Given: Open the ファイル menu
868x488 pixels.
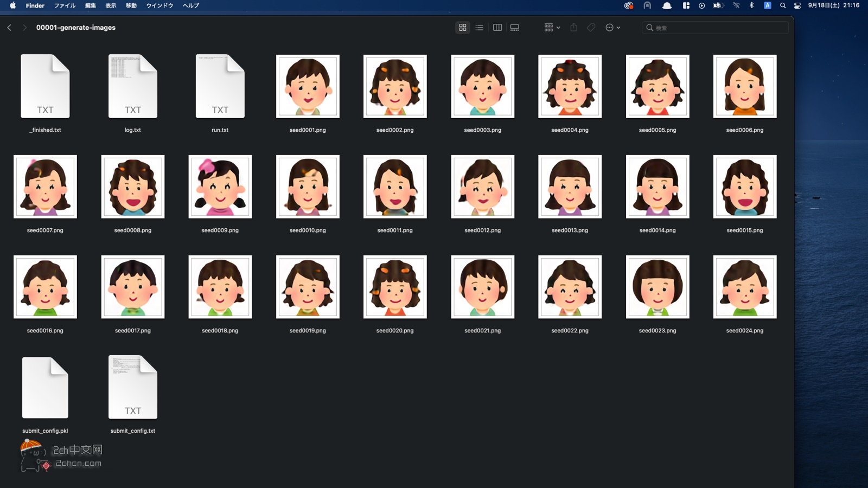Looking at the screenshot, I should pyautogui.click(x=65, y=5).
